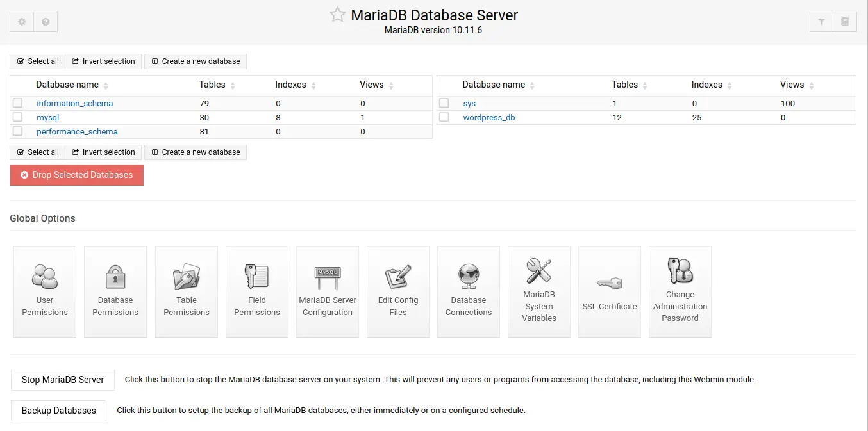Image resolution: width=868 pixels, height=431 pixels.
Task: Sort left table by Database name arrows
Action: point(106,86)
